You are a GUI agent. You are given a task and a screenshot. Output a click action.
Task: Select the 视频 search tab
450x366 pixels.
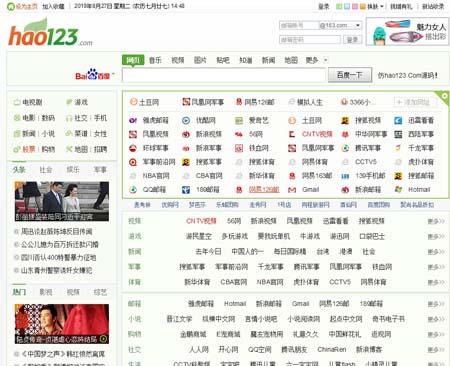pyautogui.click(x=178, y=60)
